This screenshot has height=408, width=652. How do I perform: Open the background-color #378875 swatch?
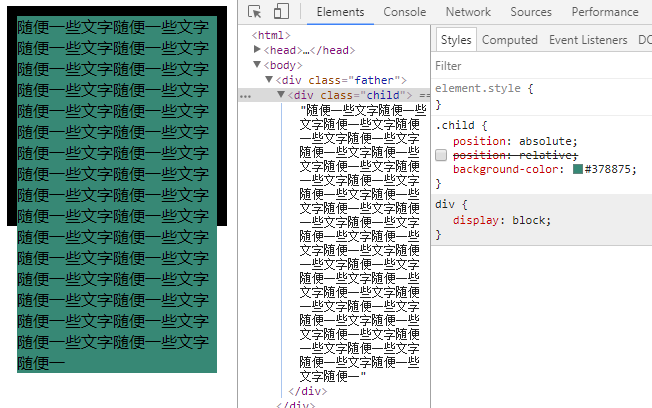pos(577,170)
